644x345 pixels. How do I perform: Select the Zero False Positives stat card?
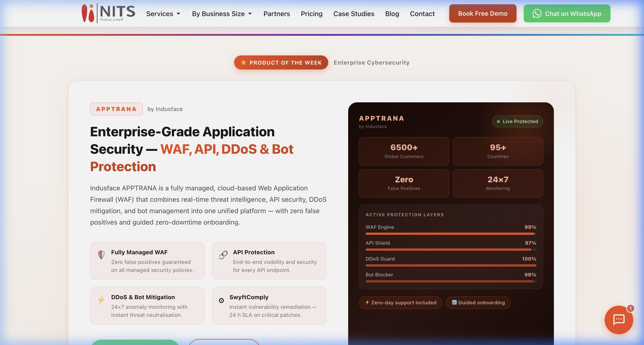pyautogui.click(x=404, y=183)
